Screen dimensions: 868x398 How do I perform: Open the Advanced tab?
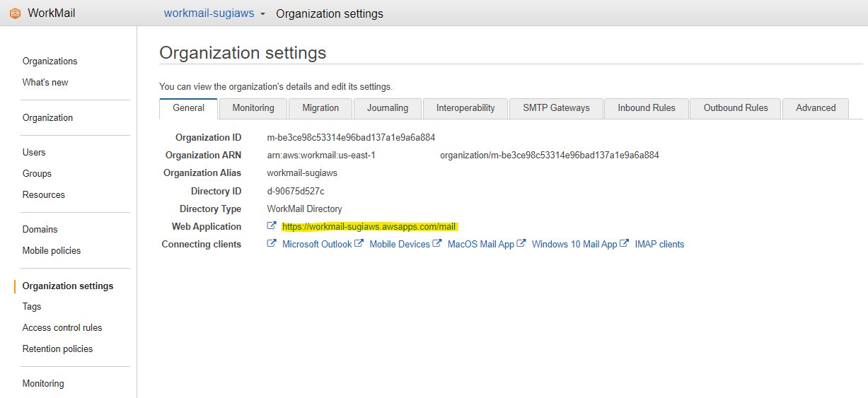(816, 108)
